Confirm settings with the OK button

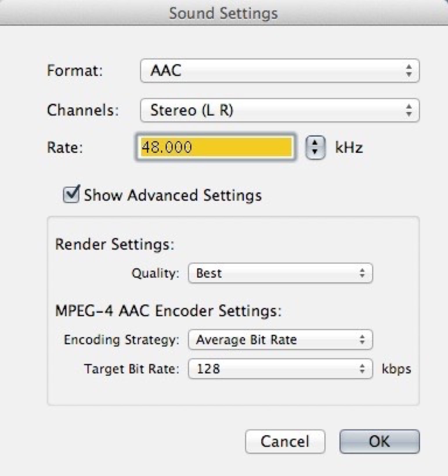379,441
